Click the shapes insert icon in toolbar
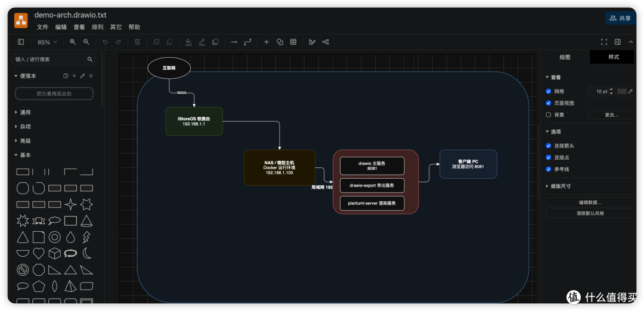 pyautogui.click(x=280, y=42)
